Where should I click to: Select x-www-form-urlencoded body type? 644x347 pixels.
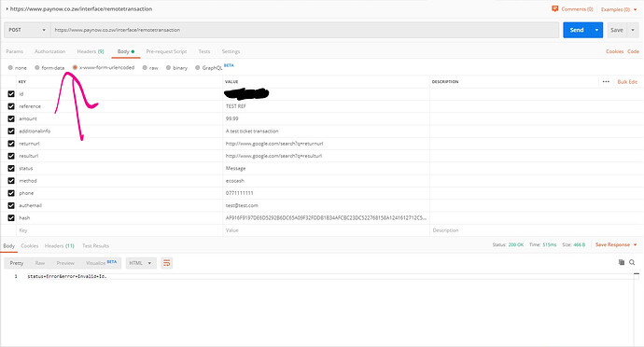(75, 67)
